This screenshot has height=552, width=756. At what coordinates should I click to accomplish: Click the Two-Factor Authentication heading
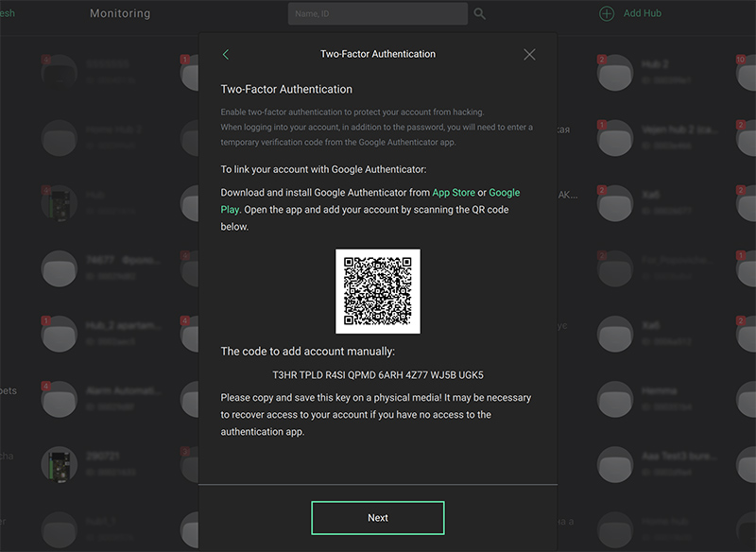pyautogui.click(x=286, y=89)
